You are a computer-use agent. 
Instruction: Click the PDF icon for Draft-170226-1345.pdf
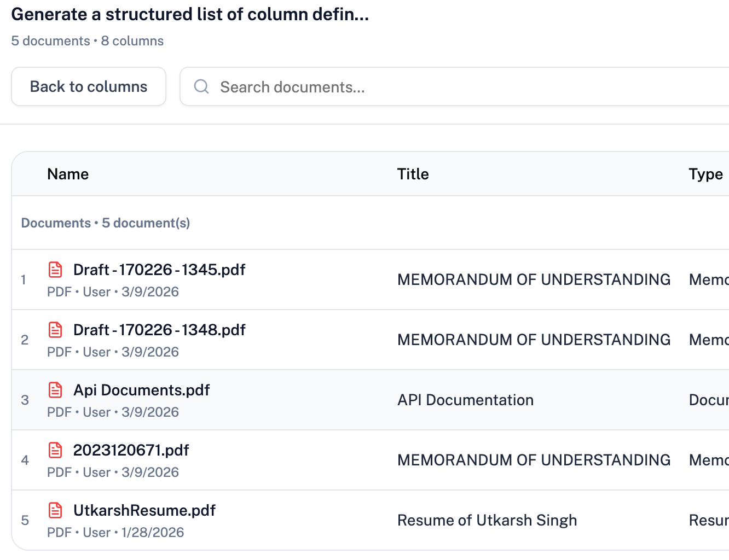coord(55,270)
